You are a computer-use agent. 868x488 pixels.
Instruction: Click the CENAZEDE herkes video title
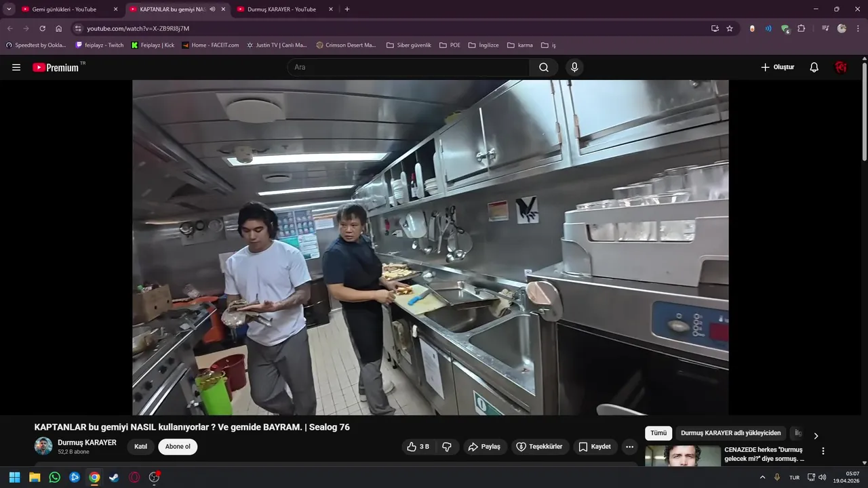(x=764, y=454)
